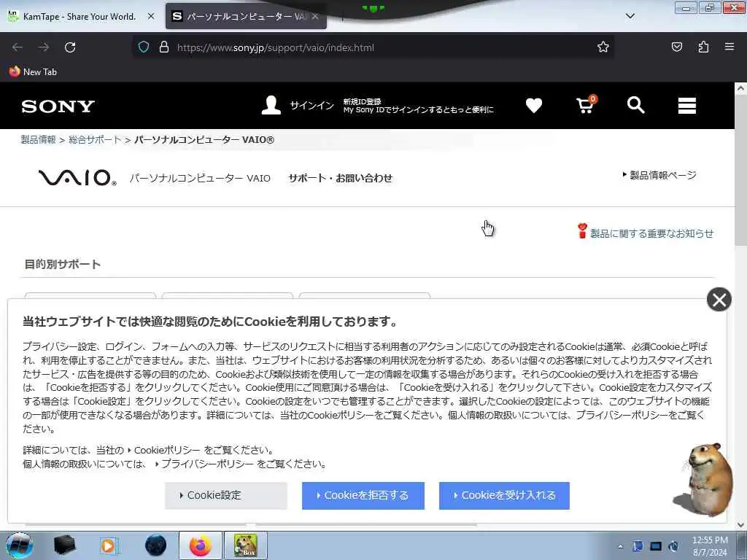Close the Sony VAIO tab
Screen dimensions: 747x560
coord(315,16)
